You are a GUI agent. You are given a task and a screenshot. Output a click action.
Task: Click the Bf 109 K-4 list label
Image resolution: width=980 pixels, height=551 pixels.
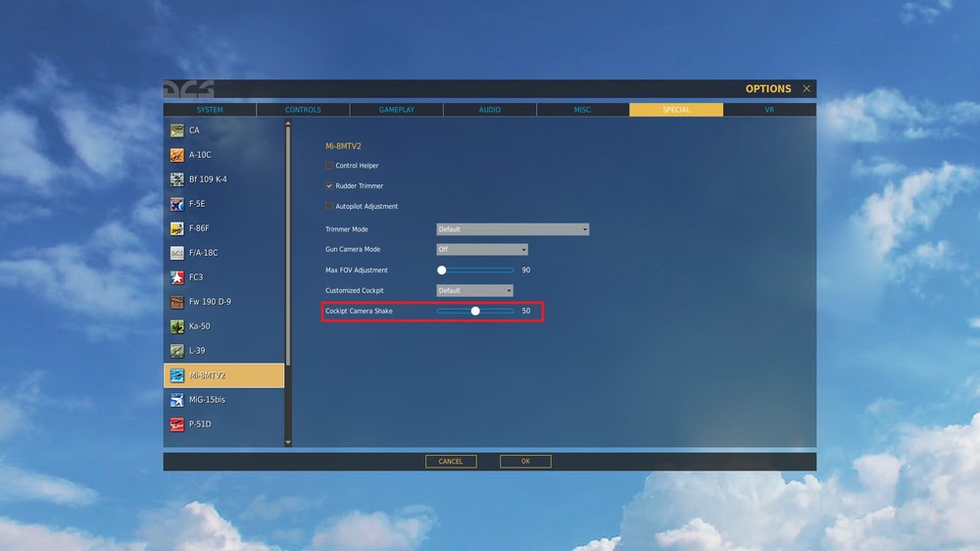coord(208,179)
